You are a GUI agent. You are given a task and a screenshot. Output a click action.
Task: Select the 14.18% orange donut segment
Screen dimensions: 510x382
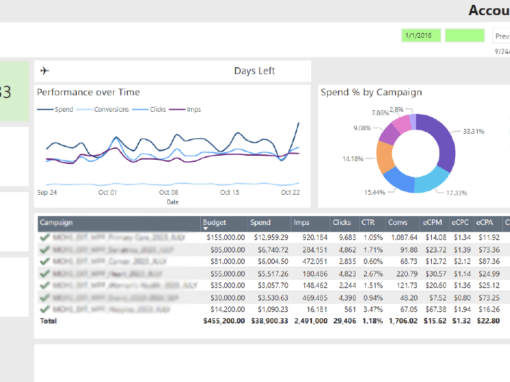(x=384, y=156)
